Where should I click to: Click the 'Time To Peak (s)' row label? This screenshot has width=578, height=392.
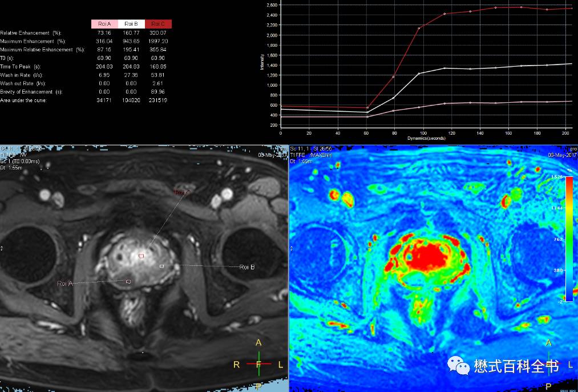(21, 67)
